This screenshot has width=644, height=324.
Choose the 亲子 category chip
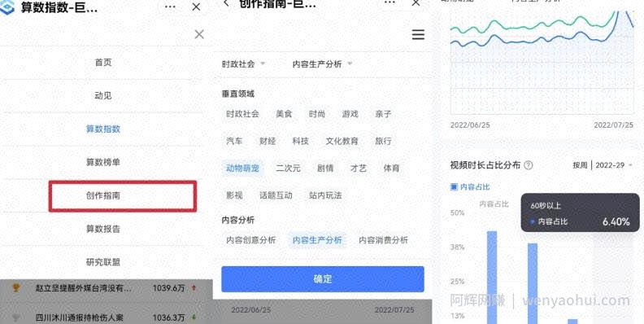[x=383, y=114]
